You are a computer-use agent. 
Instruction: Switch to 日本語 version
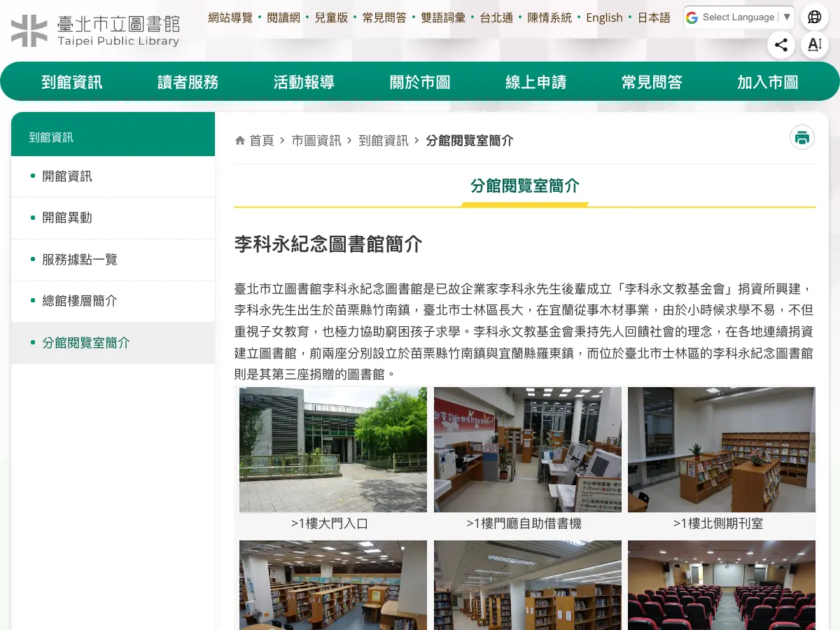pos(654,17)
